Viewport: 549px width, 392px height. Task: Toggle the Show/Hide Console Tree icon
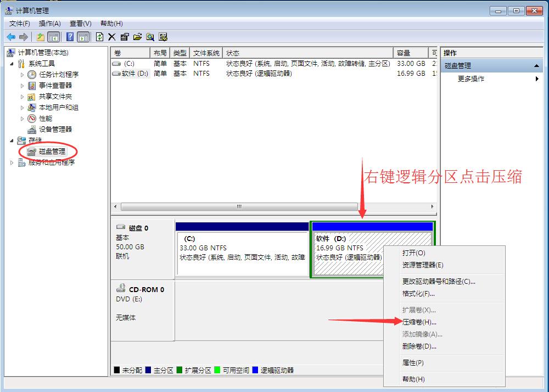(x=54, y=37)
